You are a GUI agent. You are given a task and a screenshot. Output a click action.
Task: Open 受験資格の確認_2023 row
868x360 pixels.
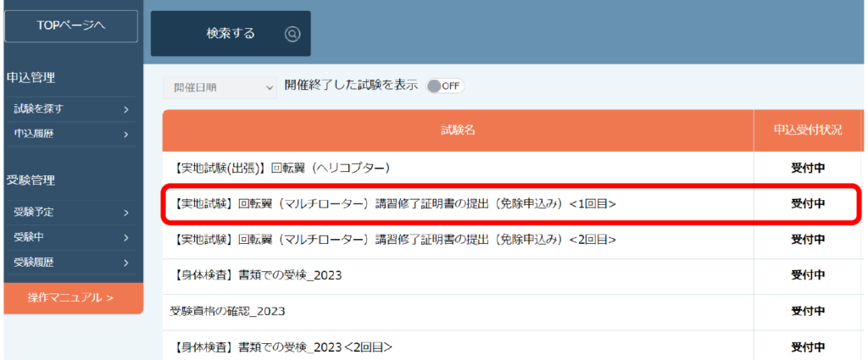click(227, 311)
